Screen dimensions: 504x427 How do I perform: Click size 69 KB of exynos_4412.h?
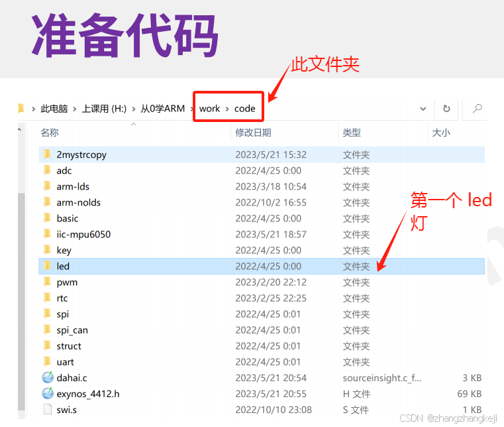(470, 394)
